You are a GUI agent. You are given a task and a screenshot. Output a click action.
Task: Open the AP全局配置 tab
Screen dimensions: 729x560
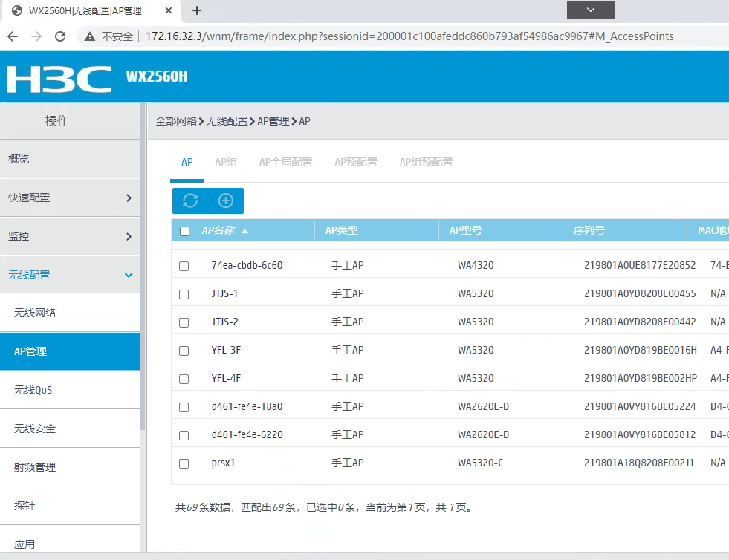pos(285,162)
